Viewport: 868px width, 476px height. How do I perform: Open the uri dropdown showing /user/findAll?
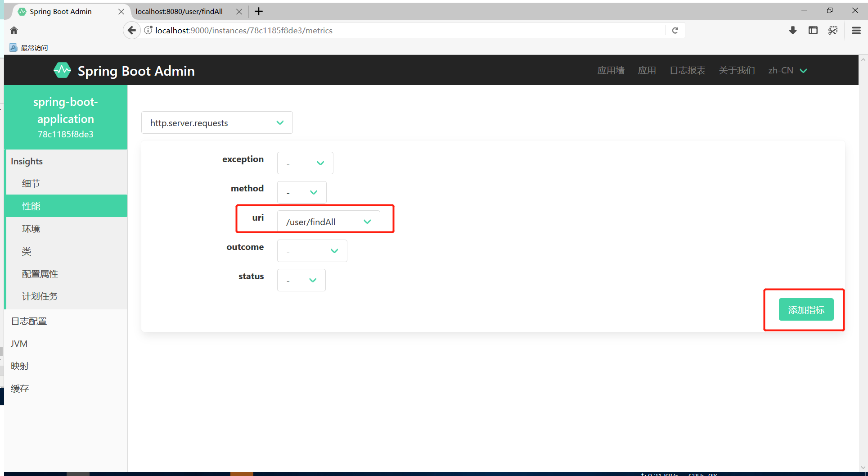click(328, 222)
